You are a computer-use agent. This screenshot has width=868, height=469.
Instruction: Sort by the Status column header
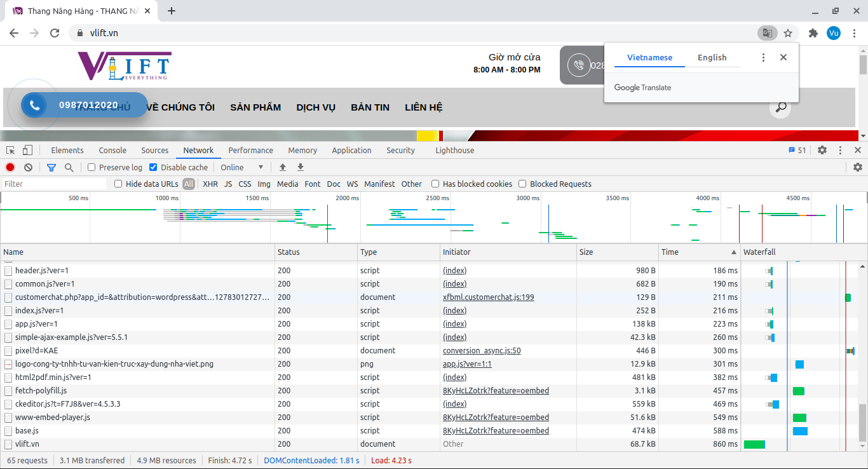(x=316, y=252)
